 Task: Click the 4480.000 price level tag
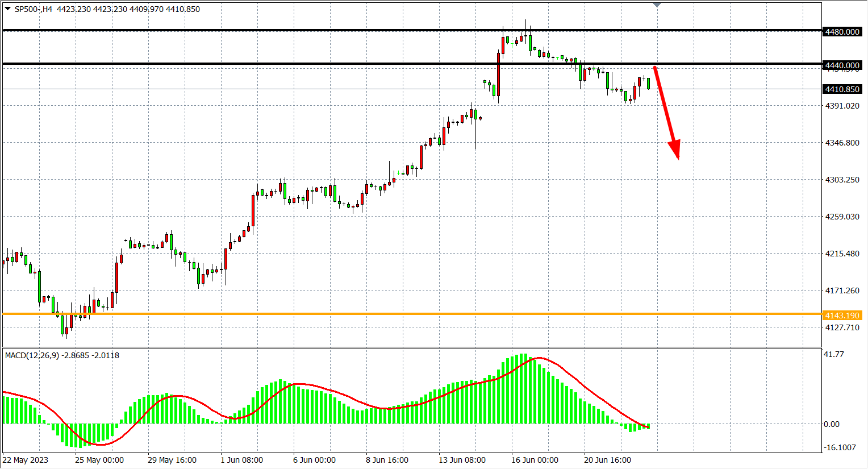842,32
